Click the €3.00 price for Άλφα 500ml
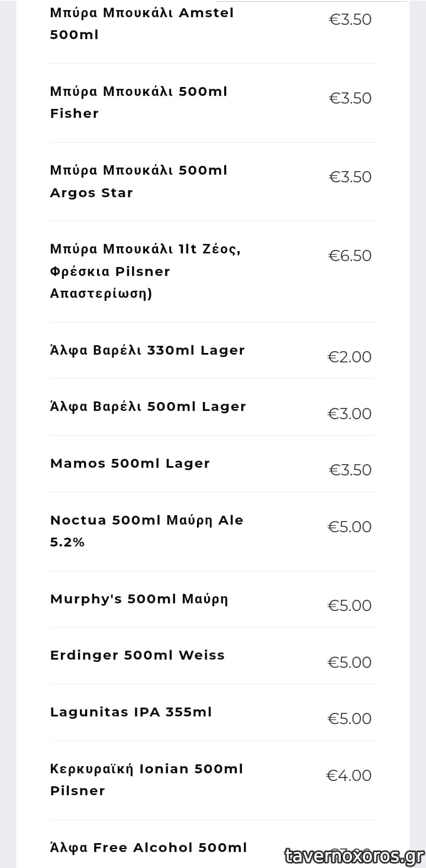The image size is (426, 868). click(x=350, y=413)
